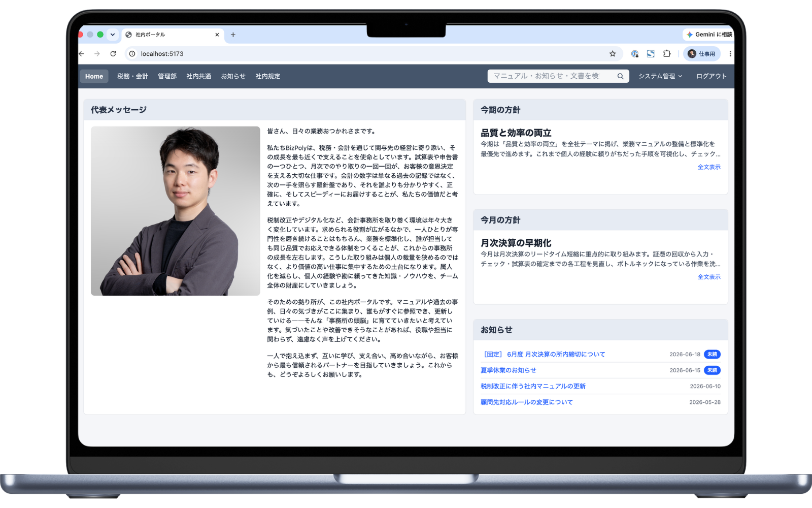This screenshot has width=812, height=508.
Task: Open the 顧問先対応ルールの変更について notice
Action: pos(526,402)
